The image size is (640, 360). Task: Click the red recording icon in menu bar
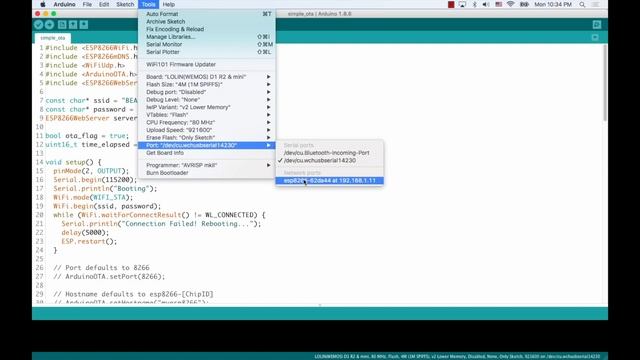tap(451, 4)
